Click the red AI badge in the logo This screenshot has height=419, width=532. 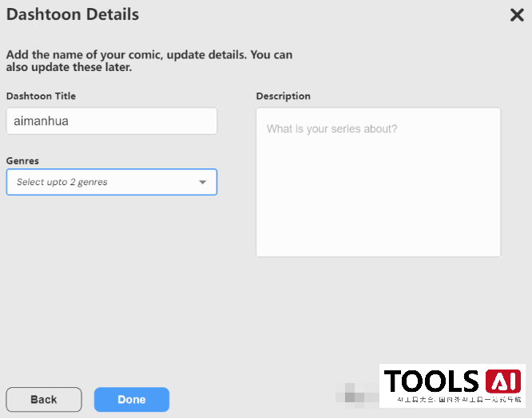[503, 381]
